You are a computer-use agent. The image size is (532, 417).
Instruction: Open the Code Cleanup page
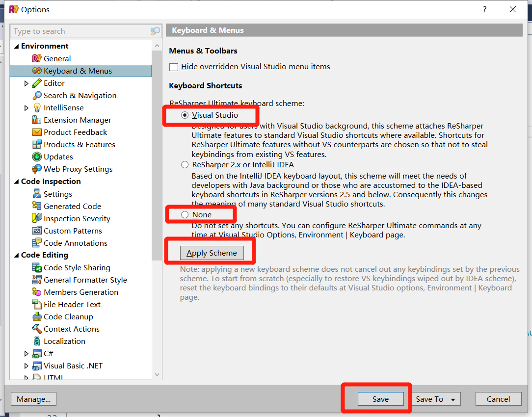(68, 316)
